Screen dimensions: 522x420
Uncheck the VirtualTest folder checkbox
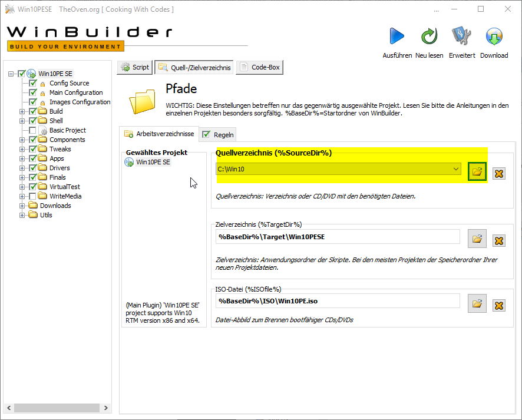[32, 187]
